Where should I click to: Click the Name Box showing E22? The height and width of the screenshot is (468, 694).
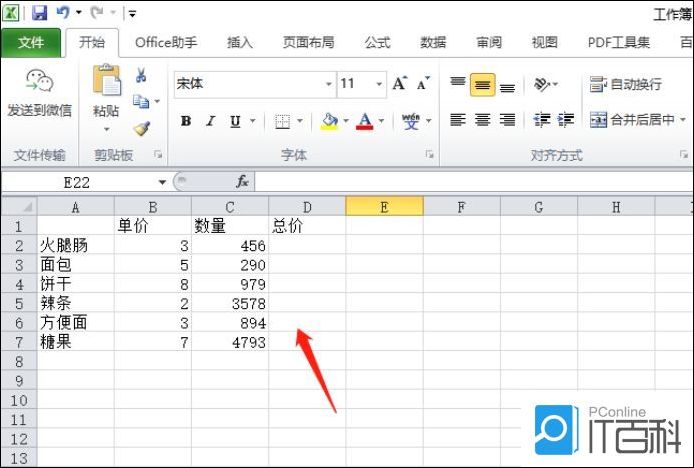click(77, 182)
